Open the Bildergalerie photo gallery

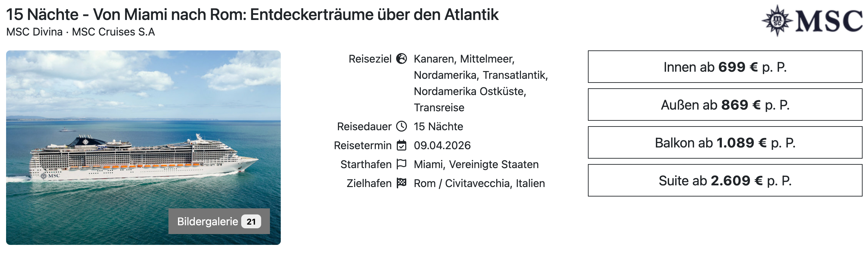pos(207,222)
